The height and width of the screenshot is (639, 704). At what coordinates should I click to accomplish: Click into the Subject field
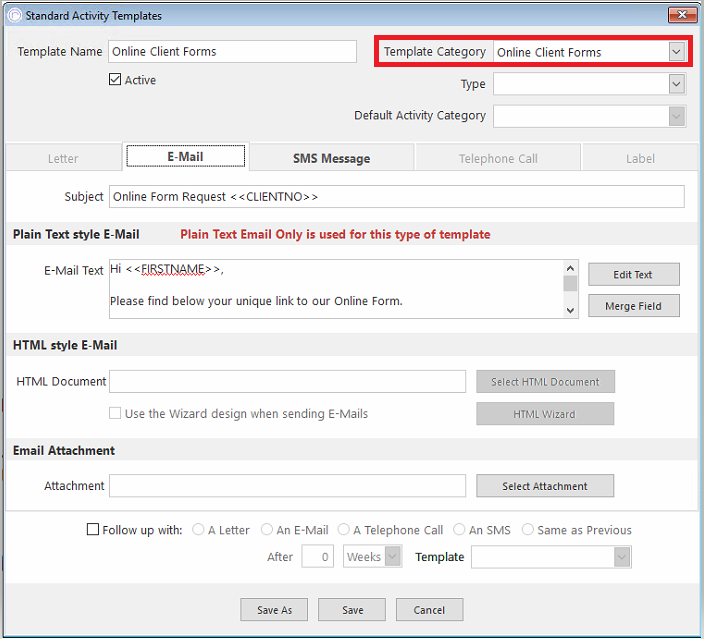click(396, 197)
